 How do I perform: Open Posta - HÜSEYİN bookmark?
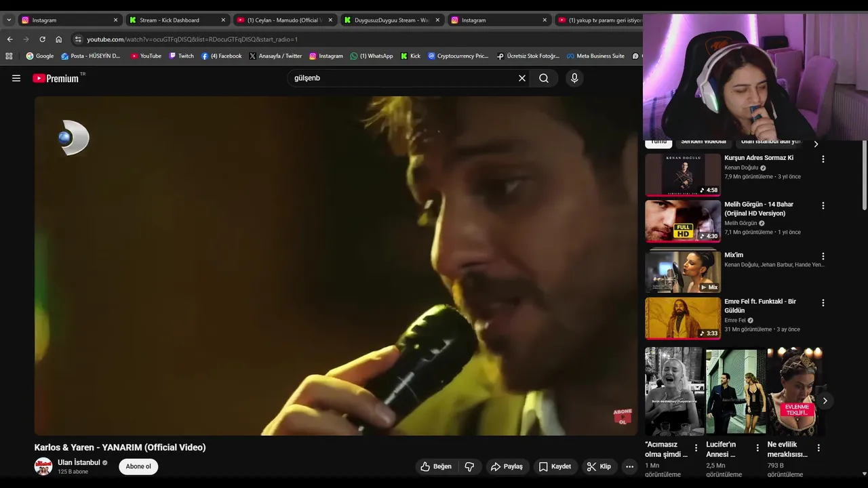[91, 56]
